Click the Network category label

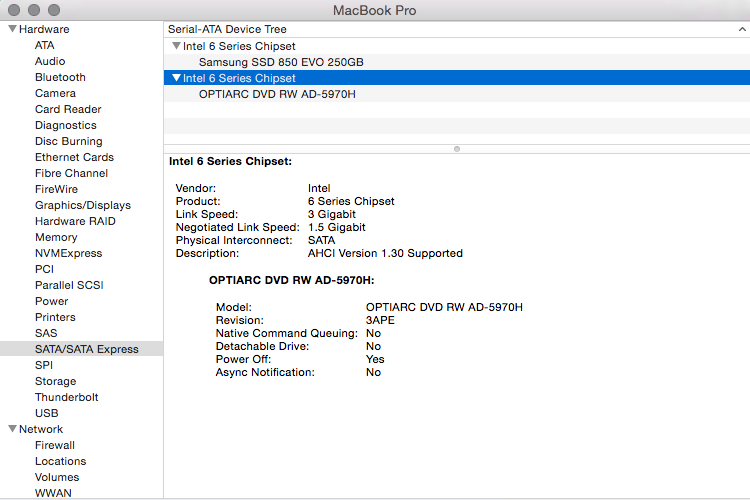click(x=41, y=429)
